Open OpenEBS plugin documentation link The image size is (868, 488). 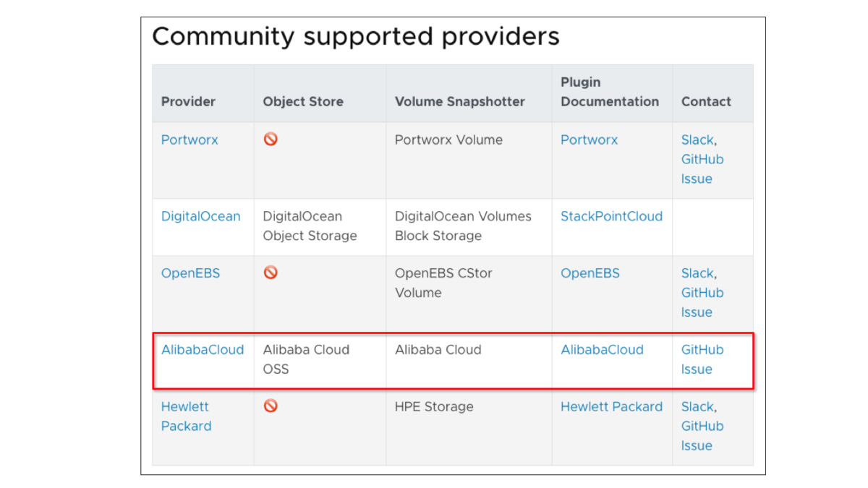pos(590,273)
